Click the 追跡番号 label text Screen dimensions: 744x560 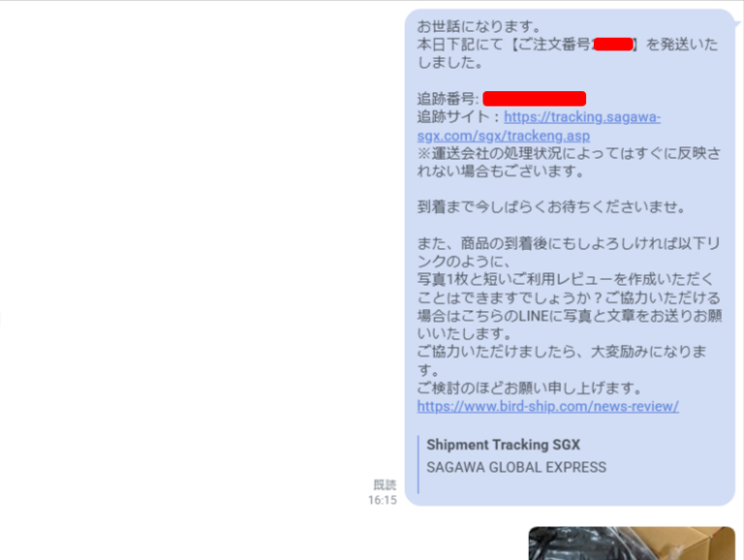[448, 99]
